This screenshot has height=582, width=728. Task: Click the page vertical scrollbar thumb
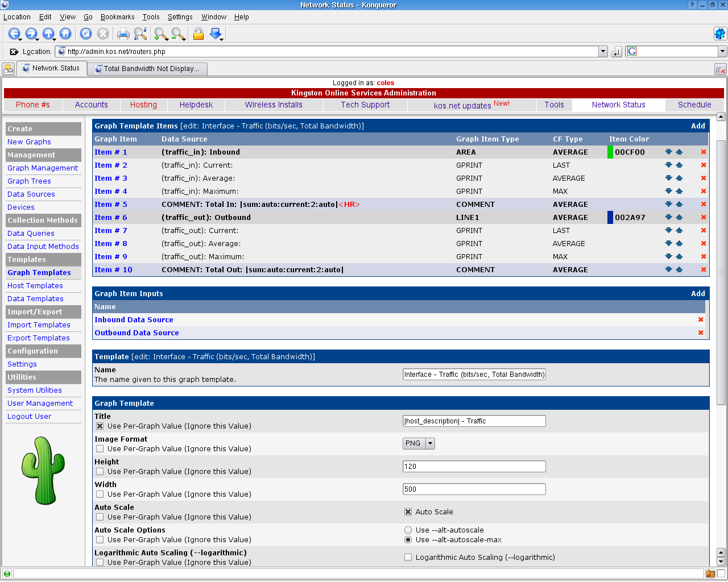(x=721, y=273)
